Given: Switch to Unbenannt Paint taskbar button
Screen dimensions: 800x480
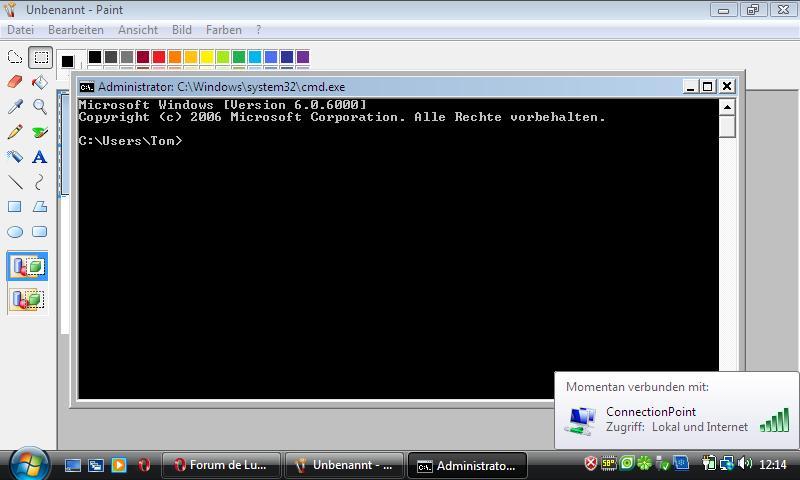Looking at the screenshot, I should tap(344, 465).
